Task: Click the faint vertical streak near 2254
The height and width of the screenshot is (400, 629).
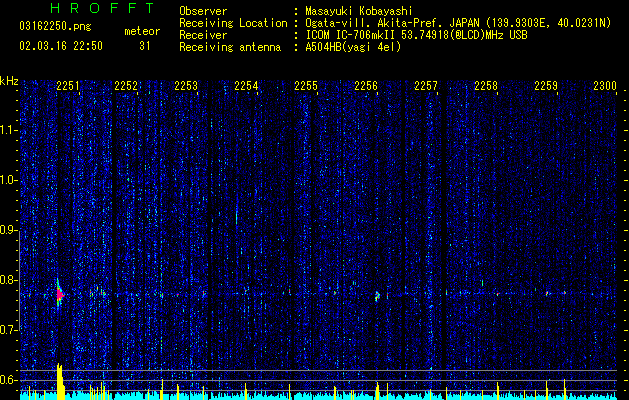Action: tap(237, 217)
